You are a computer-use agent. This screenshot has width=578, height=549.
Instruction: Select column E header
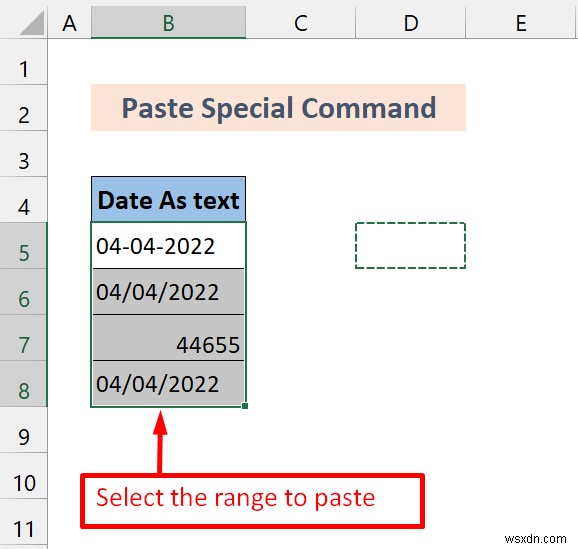520,22
